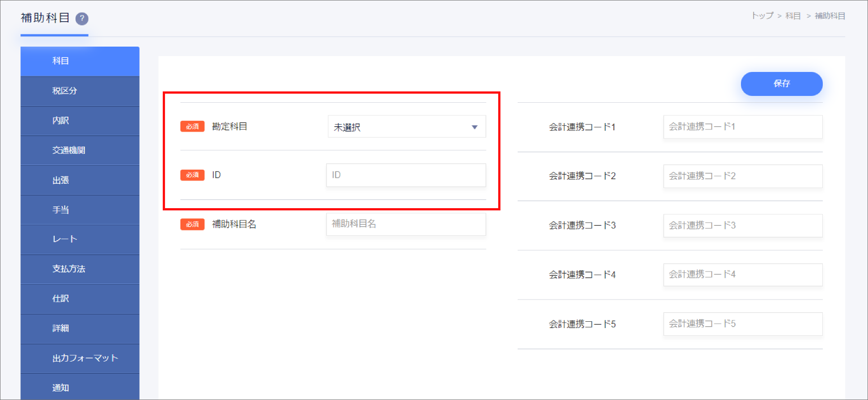868x400 pixels.
Task: Click the 会計連携コード1 input field
Action: click(742, 127)
